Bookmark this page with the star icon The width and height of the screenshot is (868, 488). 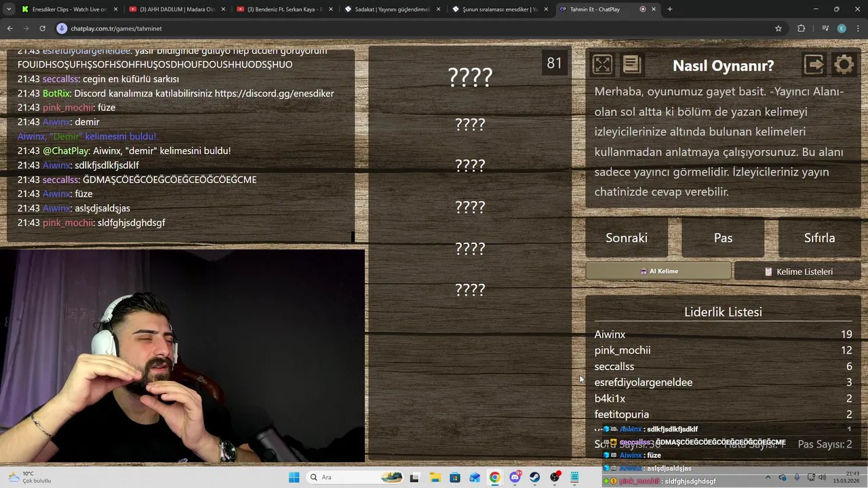tap(778, 28)
